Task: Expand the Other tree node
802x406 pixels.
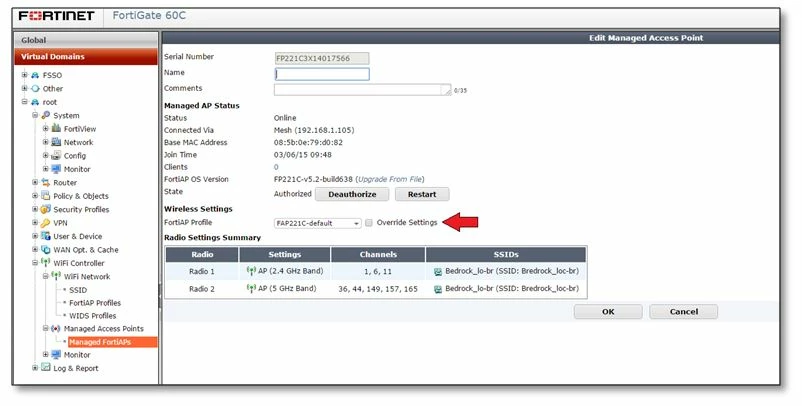Action: click(24, 88)
